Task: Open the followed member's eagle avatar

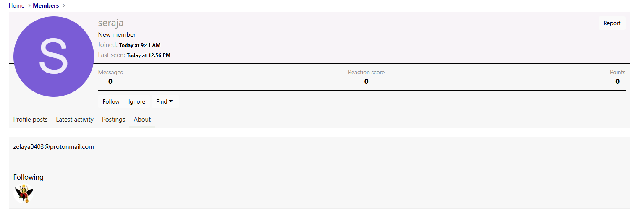Action: (x=24, y=193)
